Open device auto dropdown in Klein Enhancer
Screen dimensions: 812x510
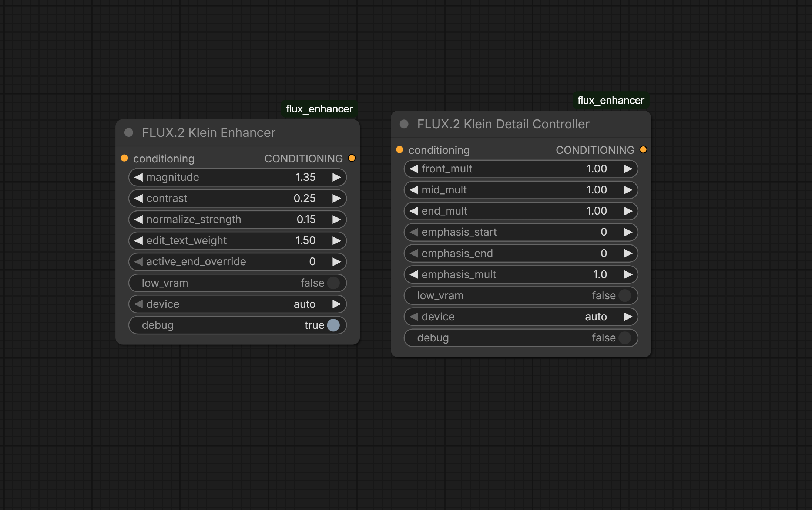(x=238, y=304)
